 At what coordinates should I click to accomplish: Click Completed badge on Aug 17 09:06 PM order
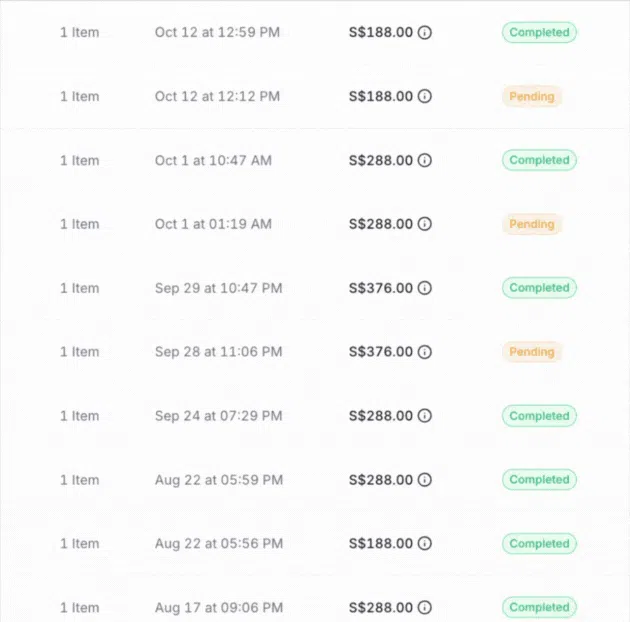click(x=539, y=608)
